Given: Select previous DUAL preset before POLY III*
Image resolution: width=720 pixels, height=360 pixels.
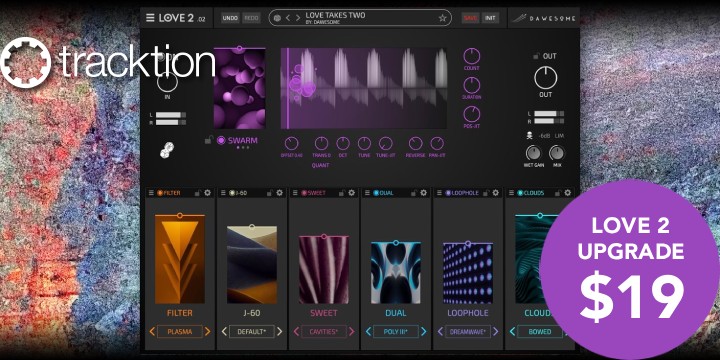Looking at the screenshot, I should (x=368, y=332).
